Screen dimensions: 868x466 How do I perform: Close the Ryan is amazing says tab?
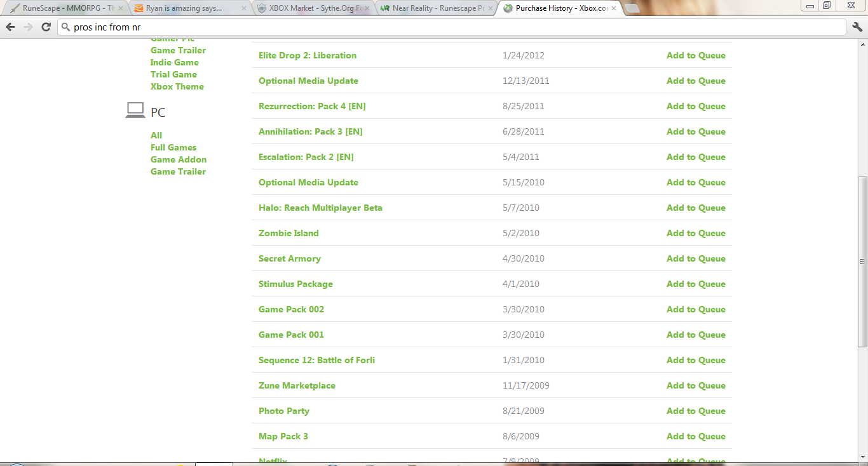tap(244, 8)
